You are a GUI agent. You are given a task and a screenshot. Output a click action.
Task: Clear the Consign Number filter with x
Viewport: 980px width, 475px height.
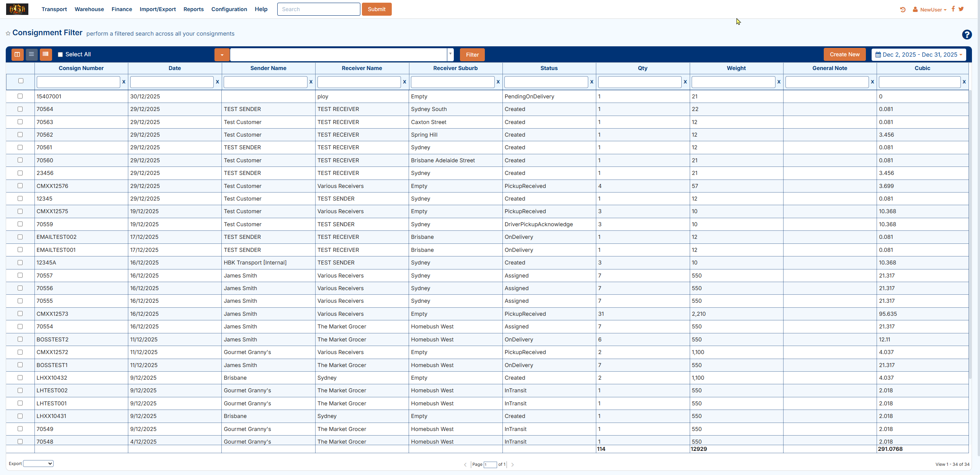tap(124, 82)
